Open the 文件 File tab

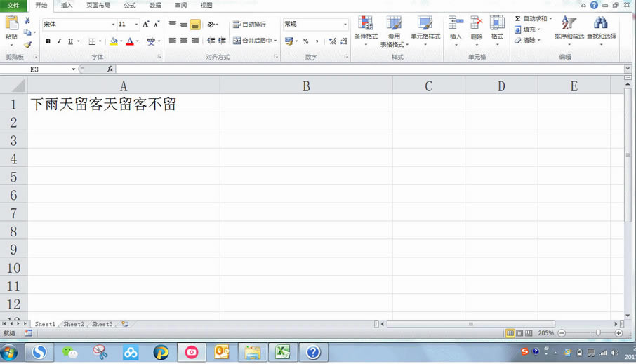[13, 6]
